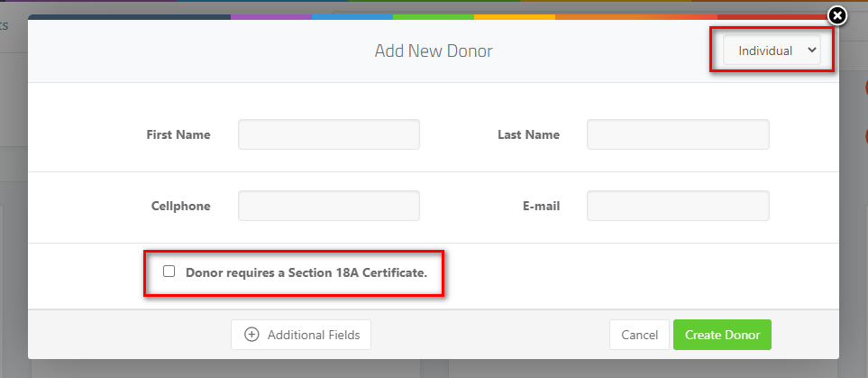
Task: Open the Individual donor type dropdown
Action: tap(772, 51)
